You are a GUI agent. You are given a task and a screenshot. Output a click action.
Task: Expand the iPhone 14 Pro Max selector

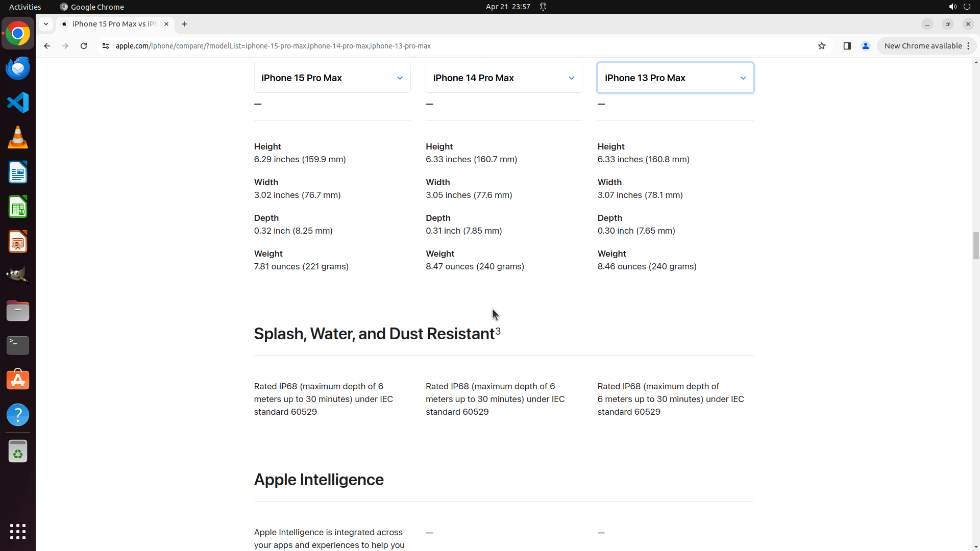pos(504,78)
